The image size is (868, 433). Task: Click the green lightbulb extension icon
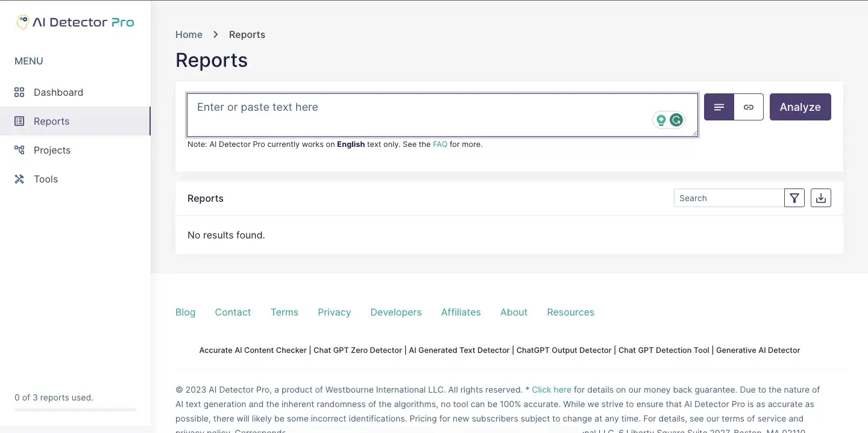[661, 120]
